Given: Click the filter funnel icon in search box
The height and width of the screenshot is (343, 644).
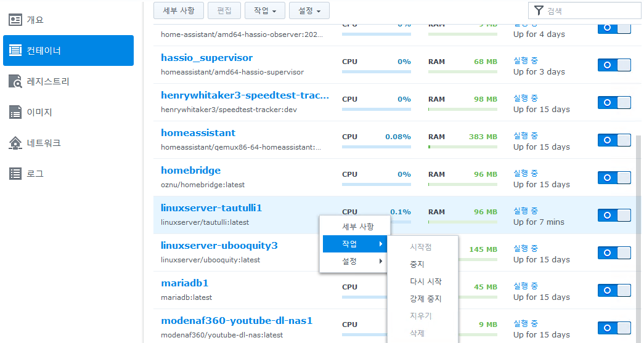Looking at the screenshot, I should pyautogui.click(x=539, y=10).
